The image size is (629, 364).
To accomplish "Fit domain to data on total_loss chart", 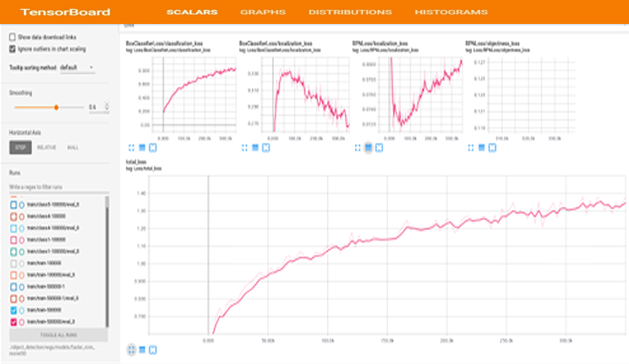I will tap(151, 350).
